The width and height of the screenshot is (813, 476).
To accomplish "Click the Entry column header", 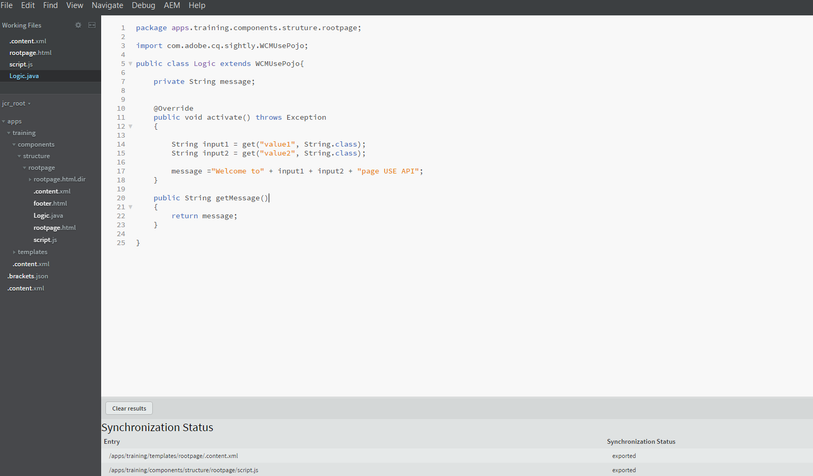I will click(x=111, y=442).
